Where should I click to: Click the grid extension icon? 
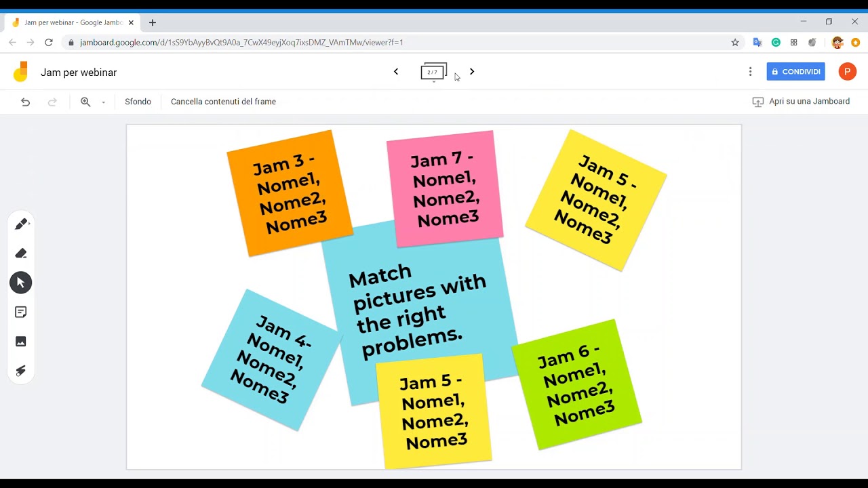point(794,43)
